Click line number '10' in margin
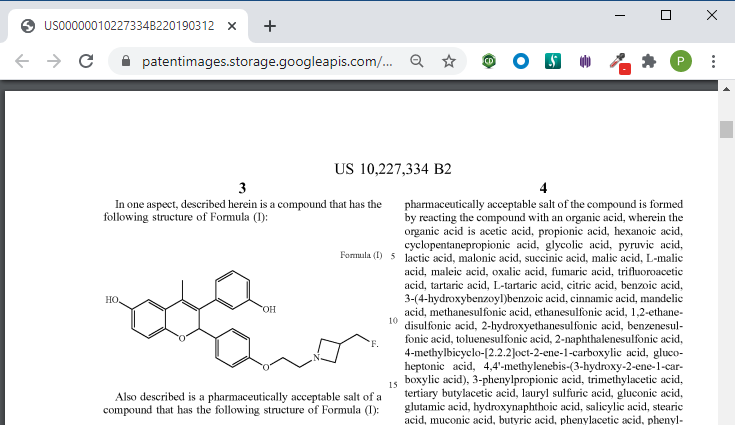The height and width of the screenshot is (425, 735). [x=393, y=321]
